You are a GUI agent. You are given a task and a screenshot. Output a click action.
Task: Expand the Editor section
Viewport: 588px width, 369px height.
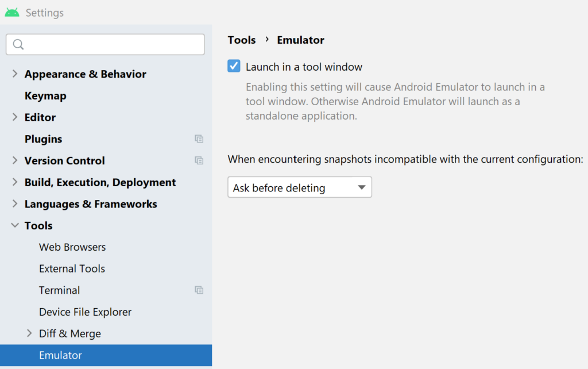pyautogui.click(x=14, y=117)
